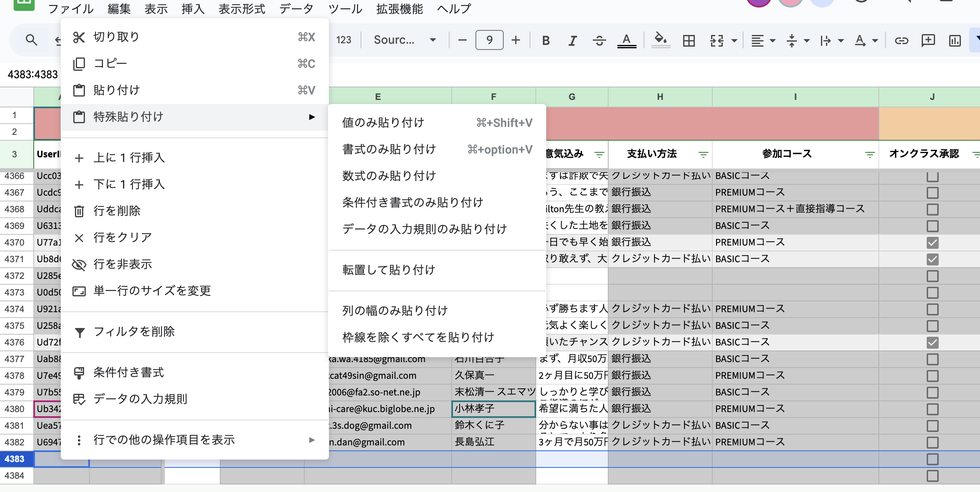Choose 転置して貼り付け paste option

point(388,270)
